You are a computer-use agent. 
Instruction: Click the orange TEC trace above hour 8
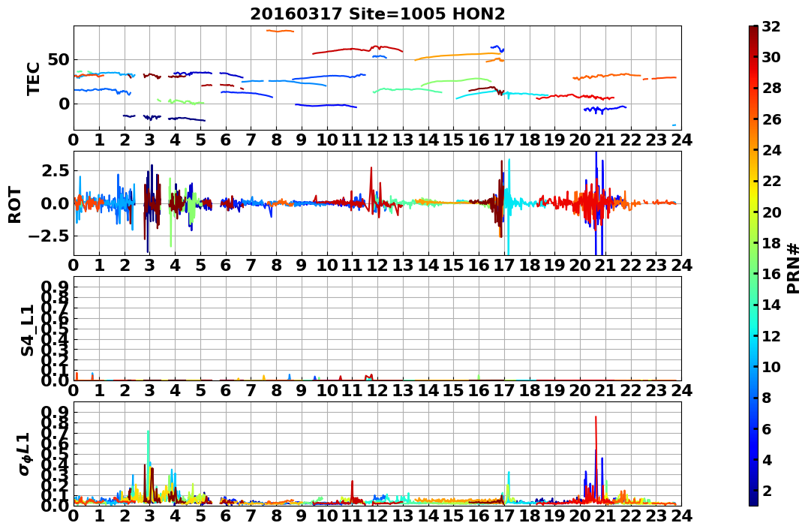280,31
